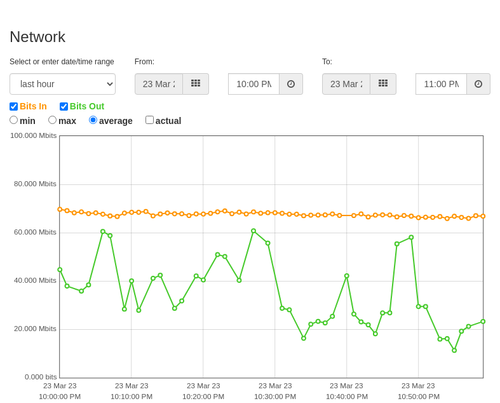Click the To time field '11:00 PM'
This screenshot has width=500, height=403.
click(441, 84)
